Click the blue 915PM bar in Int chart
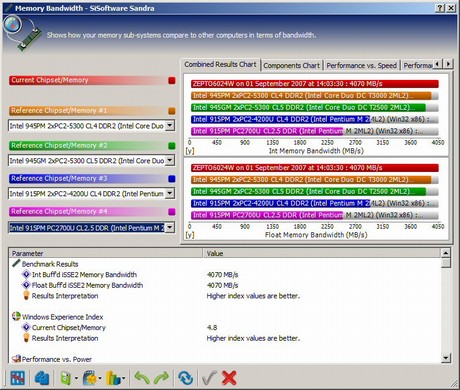This screenshot has height=390, width=460. click(x=280, y=119)
